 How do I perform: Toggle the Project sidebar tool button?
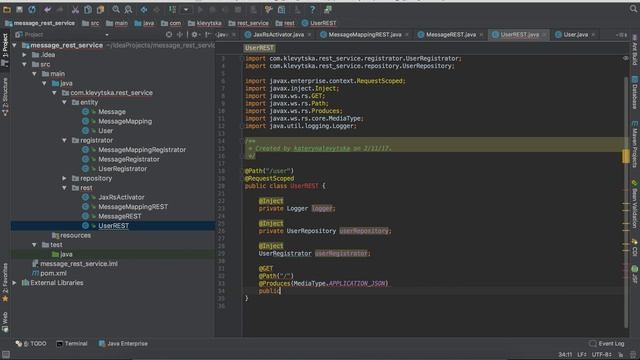[5, 49]
